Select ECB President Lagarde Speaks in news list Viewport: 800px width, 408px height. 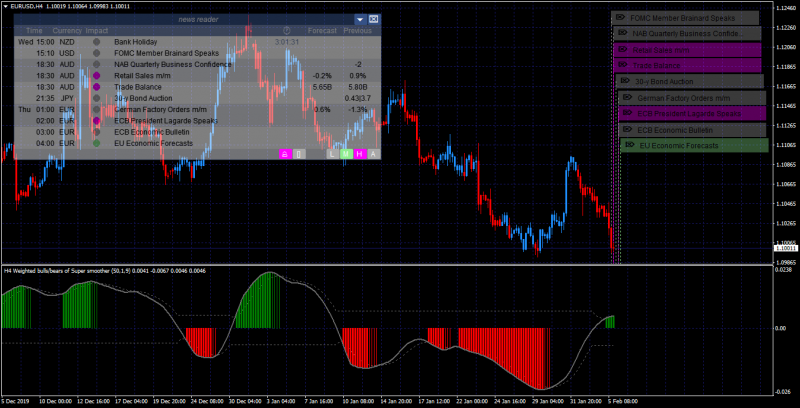pyautogui.click(x=197, y=120)
